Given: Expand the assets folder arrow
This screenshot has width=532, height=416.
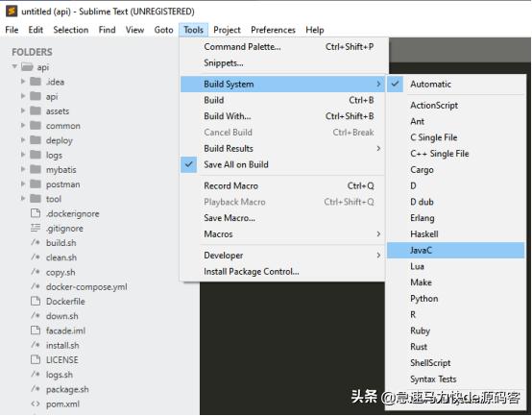Looking at the screenshot, I should coord(23,110).
